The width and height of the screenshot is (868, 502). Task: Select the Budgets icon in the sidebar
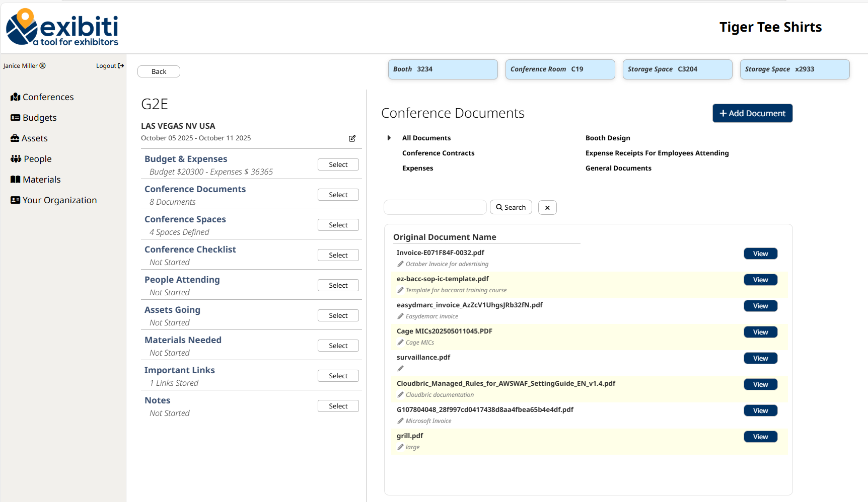coord(15,117)
